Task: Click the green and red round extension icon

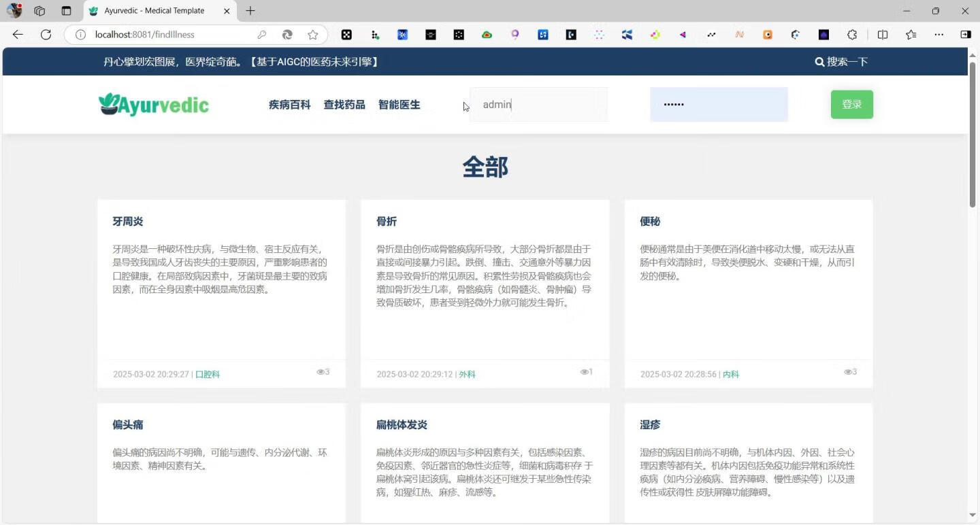Action: click(x=487, y=35)
